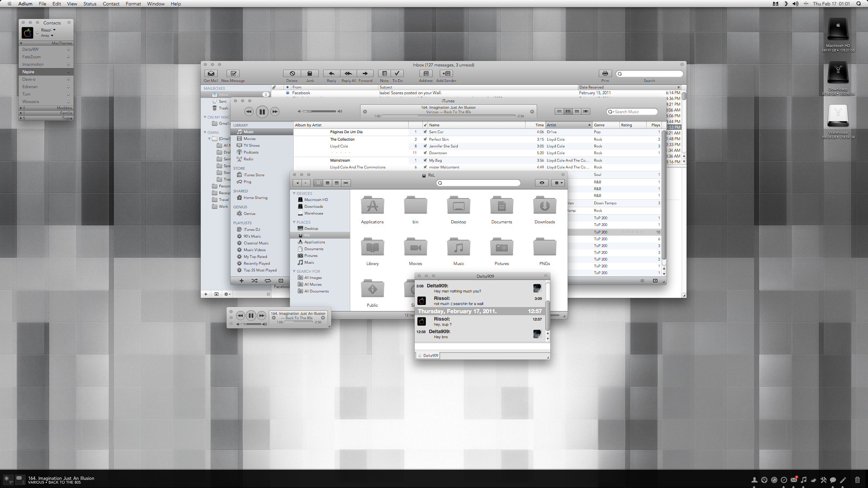Click the Note button in Mail toolbar
Viewport: 868px width, 488px height.
click(384, 73)
